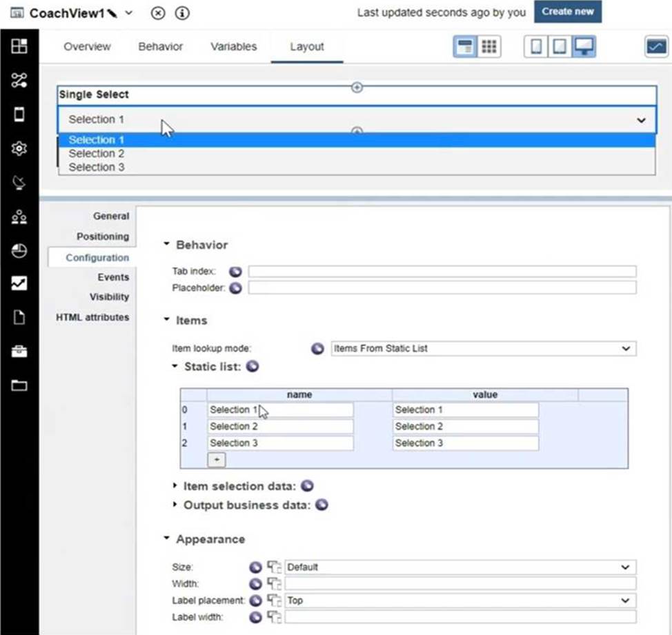Open the toolkit briefcase icon

point(19,352)
